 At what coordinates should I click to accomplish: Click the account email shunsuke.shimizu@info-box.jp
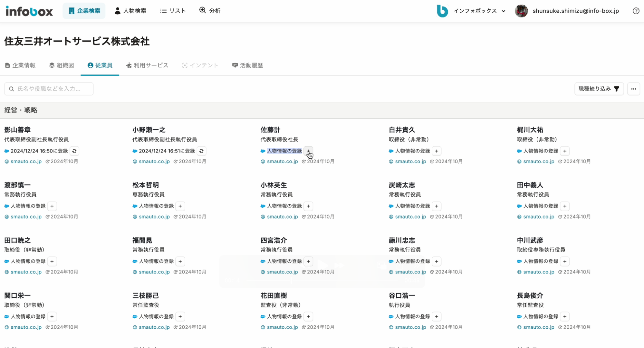click(x=576, y=11)
